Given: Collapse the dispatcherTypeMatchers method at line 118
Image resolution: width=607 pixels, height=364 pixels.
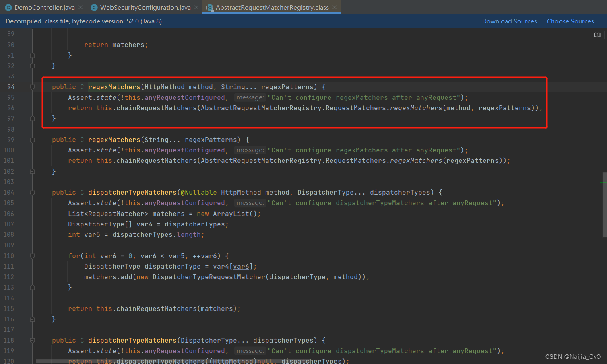Looking at the screenshot, I should [32, 340].
